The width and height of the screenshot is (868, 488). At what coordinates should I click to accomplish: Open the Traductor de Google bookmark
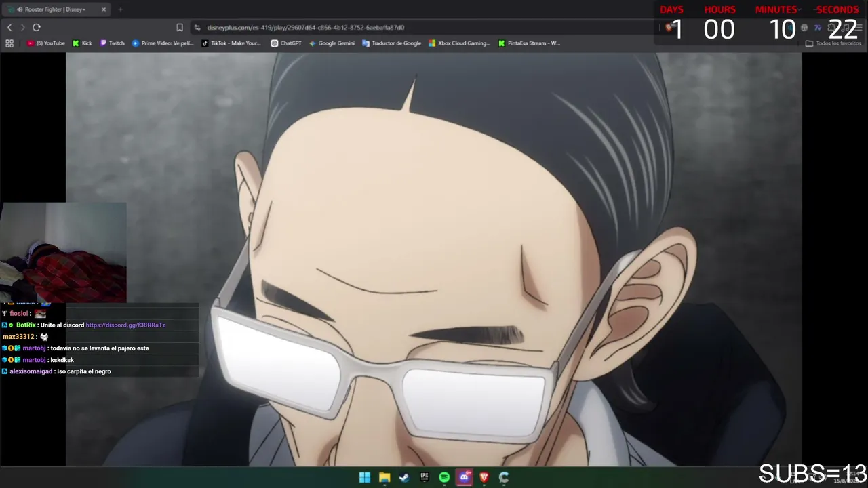(392, 43)
